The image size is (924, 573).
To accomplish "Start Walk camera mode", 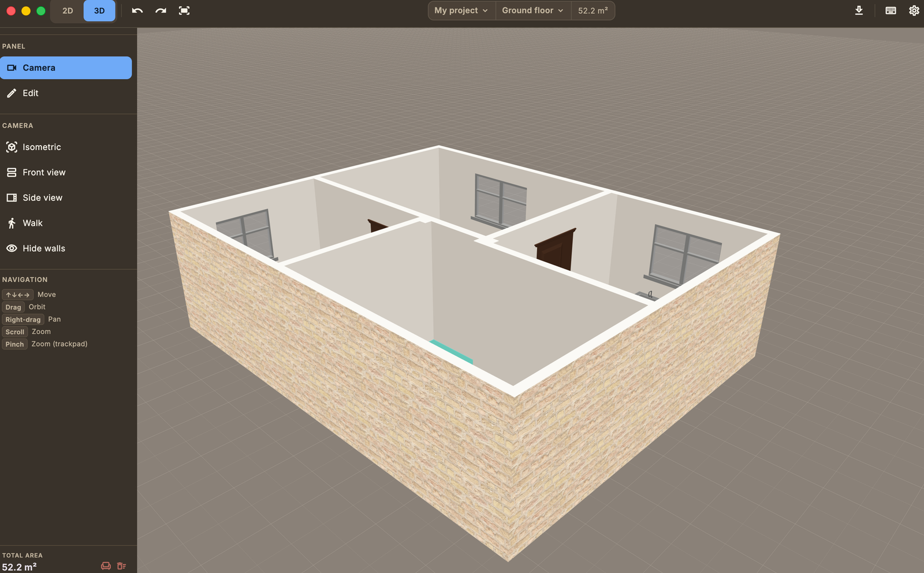I will coord(66,223).
